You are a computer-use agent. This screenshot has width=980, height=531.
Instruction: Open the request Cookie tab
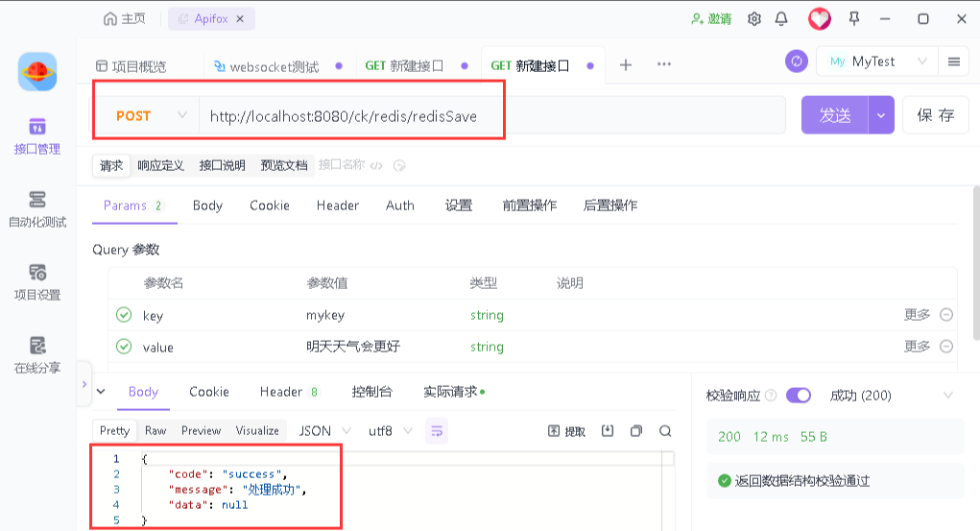(x=270, y=205)
